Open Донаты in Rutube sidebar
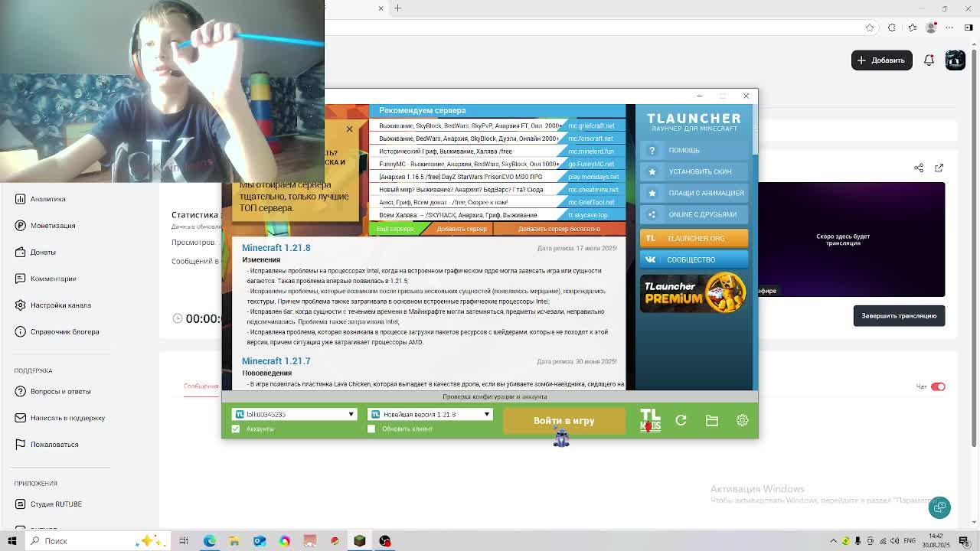Screen dimensions: 980x551 coord(43,252)
